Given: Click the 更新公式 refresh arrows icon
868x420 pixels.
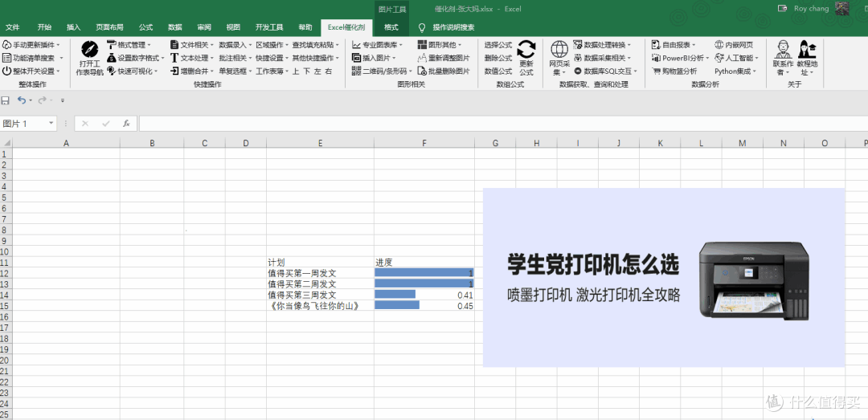Looking at the screenshot, I should [526, 49].
